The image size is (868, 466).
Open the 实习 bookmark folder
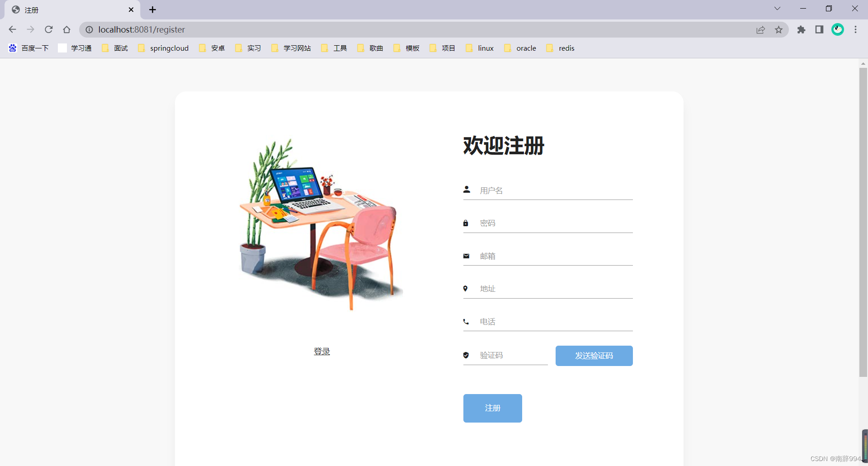click(248, 48)
